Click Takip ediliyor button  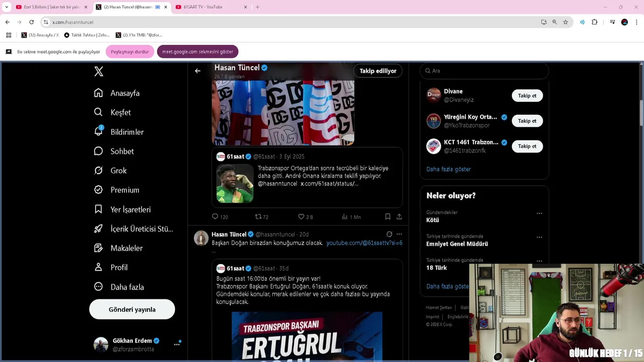click(378, 71)
